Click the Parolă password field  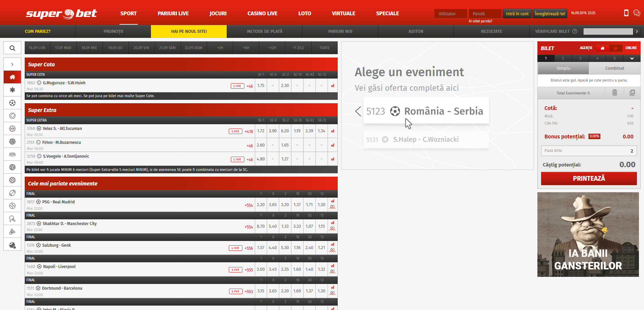pyautogui.click(x=485, y=14)
